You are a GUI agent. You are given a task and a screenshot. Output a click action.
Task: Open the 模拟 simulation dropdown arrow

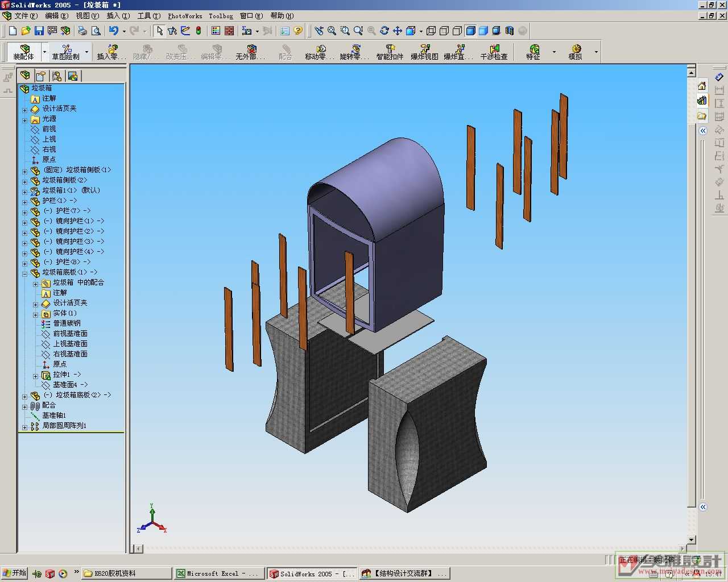(x=596, y=52)
